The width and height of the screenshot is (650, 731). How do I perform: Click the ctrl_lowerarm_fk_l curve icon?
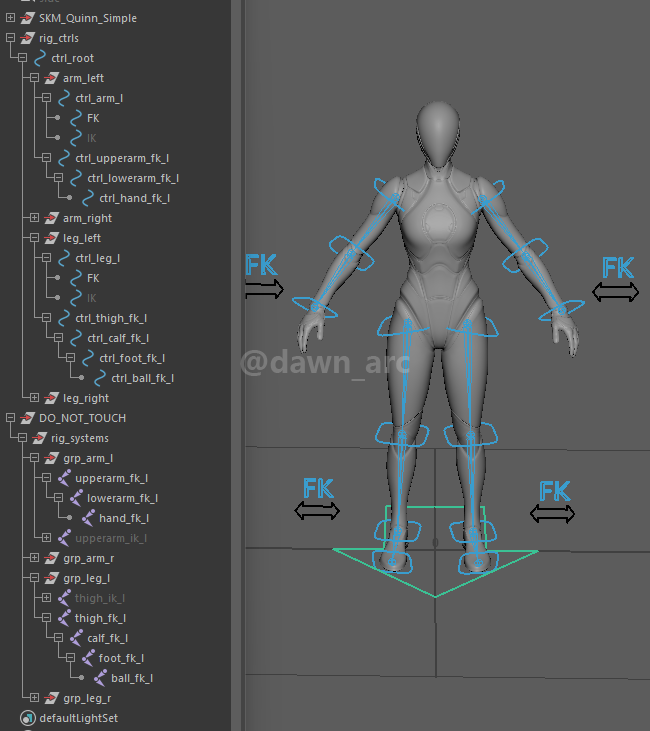coord(76,179)
